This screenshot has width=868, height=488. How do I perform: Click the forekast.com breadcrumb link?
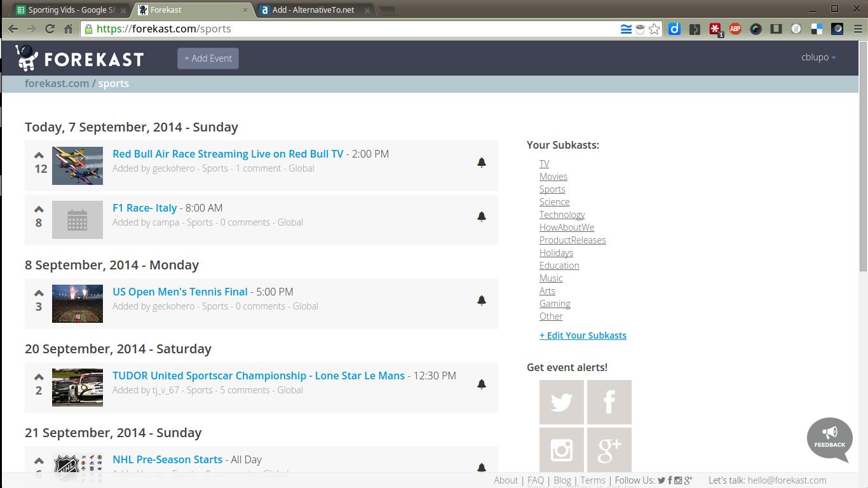coord(57,83)
